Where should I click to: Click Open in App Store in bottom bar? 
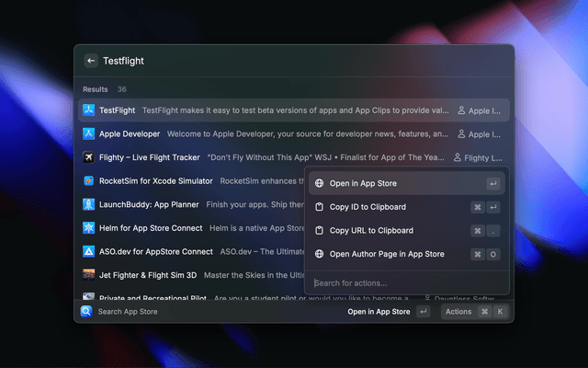click(x=379, y=312)
